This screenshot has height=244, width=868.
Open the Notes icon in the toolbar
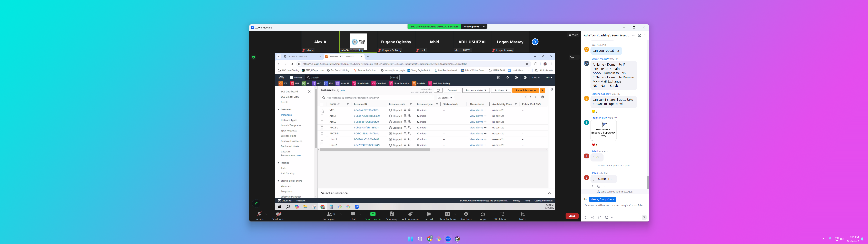(523, 214)
